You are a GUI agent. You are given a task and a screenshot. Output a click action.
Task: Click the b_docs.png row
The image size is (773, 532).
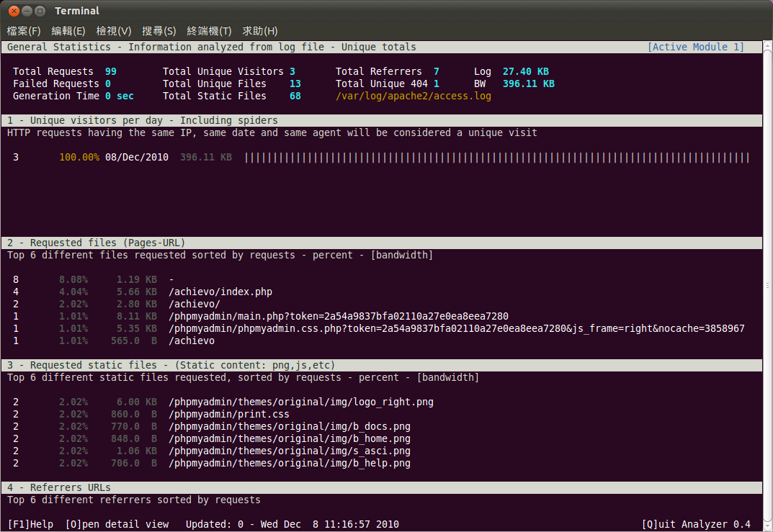coord(382,427)
